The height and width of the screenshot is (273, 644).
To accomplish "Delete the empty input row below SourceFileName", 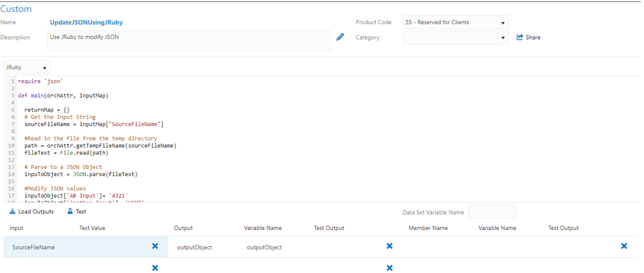I will [x=155, y=268].
